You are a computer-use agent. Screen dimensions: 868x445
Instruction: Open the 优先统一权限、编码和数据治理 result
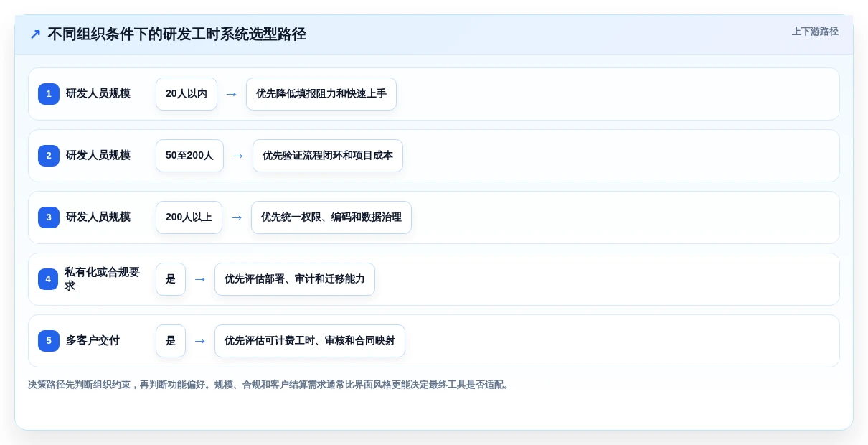(x=331, y=217)
